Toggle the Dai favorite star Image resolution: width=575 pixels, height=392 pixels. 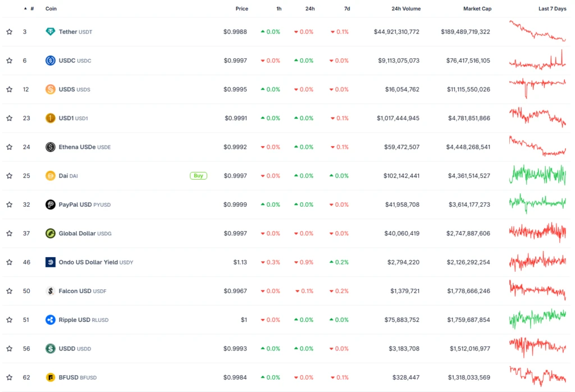9,176
